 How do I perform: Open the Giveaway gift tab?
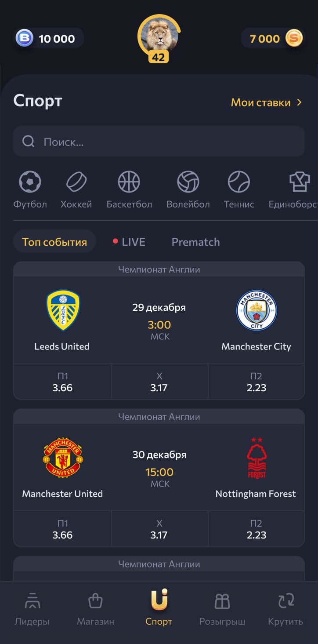tap(222, 609)
